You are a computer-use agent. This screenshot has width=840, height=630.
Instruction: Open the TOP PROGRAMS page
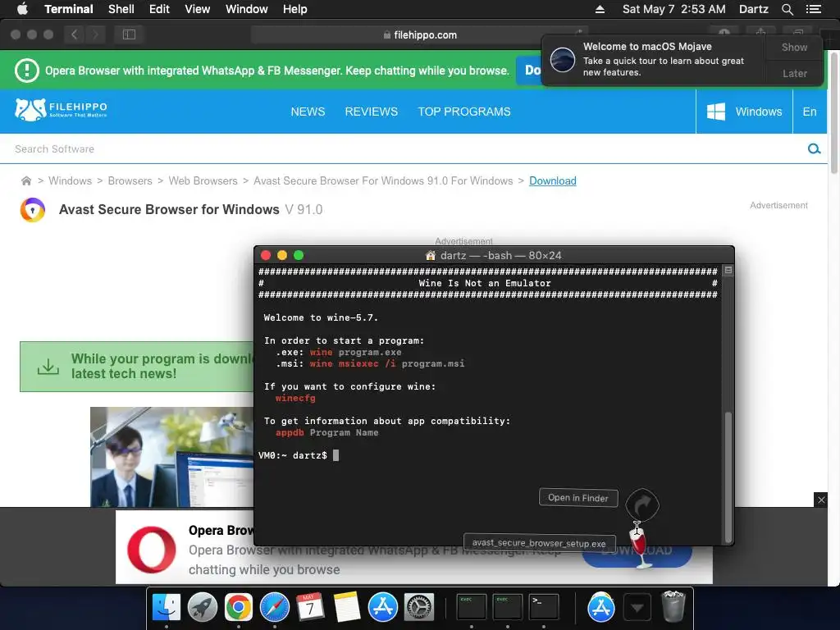[464, 112]
